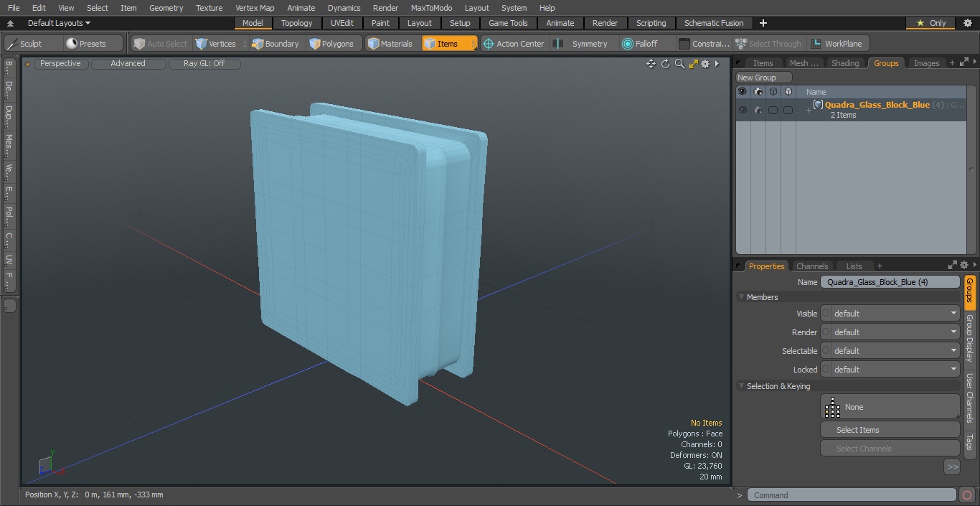This screenshot has height=506, width=980.
Task: Open viewport settings gear
Action: [705, 64]
